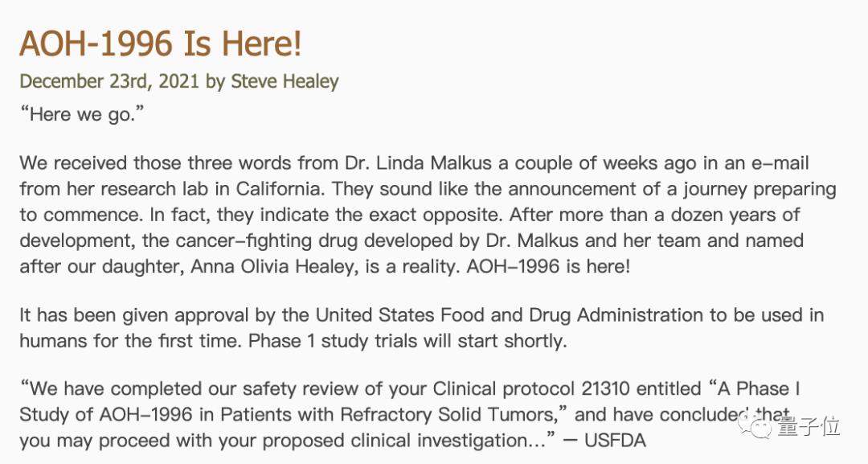
Task: Click the author name Steve Healey
Action: (285, 81)
